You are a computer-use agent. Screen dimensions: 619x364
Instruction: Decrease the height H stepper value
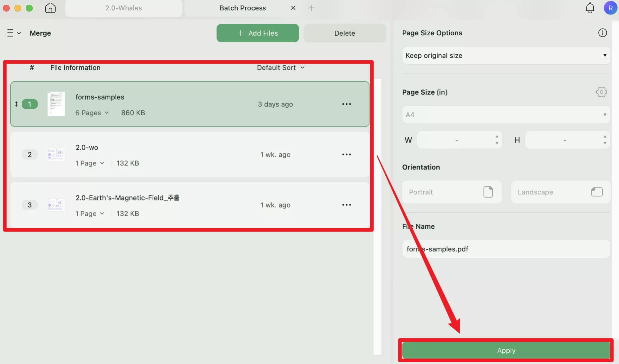coord(605,143)
